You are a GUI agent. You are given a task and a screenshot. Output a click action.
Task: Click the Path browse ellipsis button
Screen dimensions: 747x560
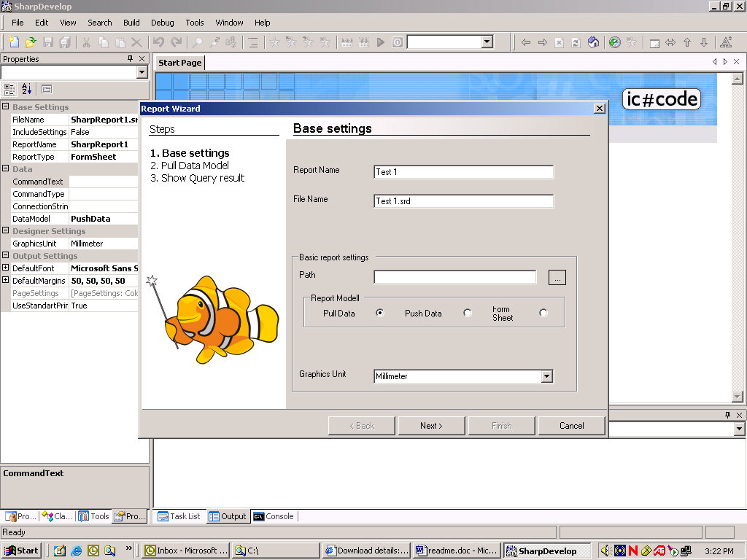point(557,277)
